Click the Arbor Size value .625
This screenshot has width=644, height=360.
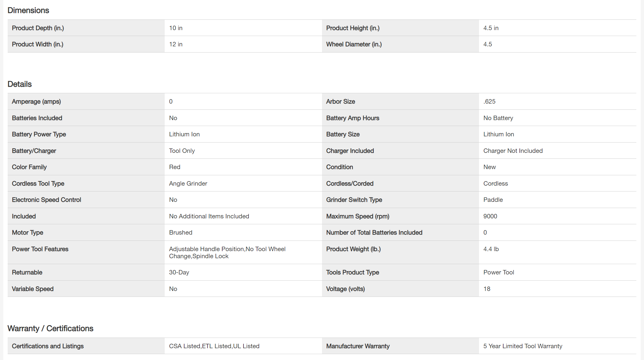pos(489,102)
